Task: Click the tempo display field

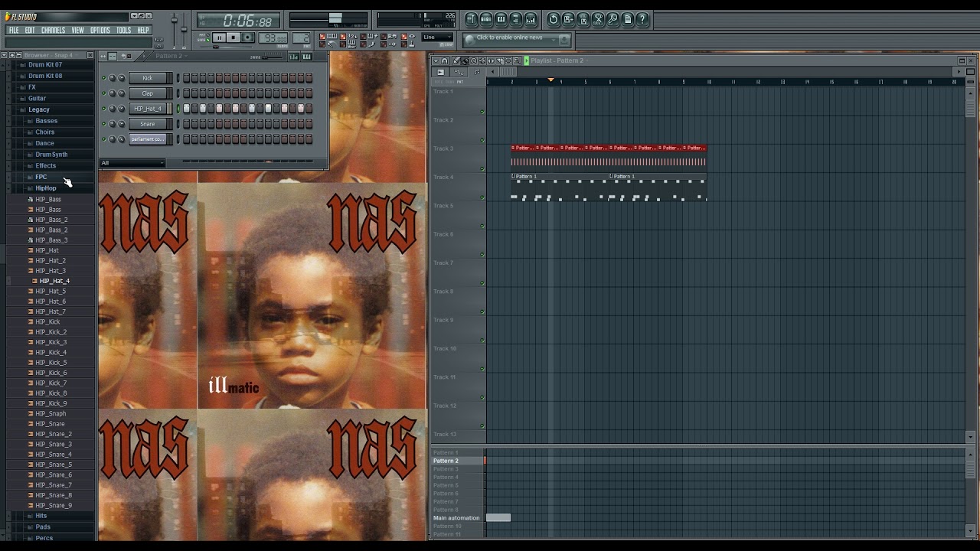Action: click(x=274, y=38)
